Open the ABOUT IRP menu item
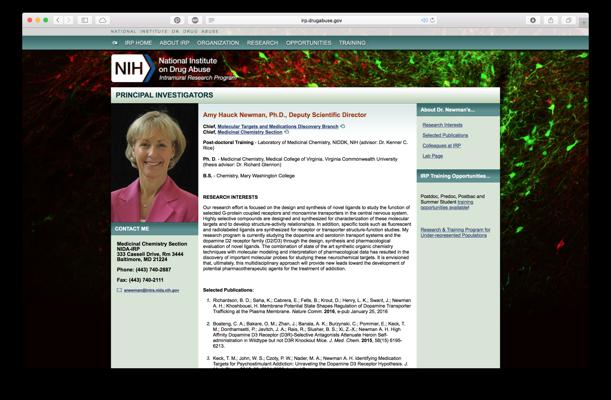 coord(174,43)
